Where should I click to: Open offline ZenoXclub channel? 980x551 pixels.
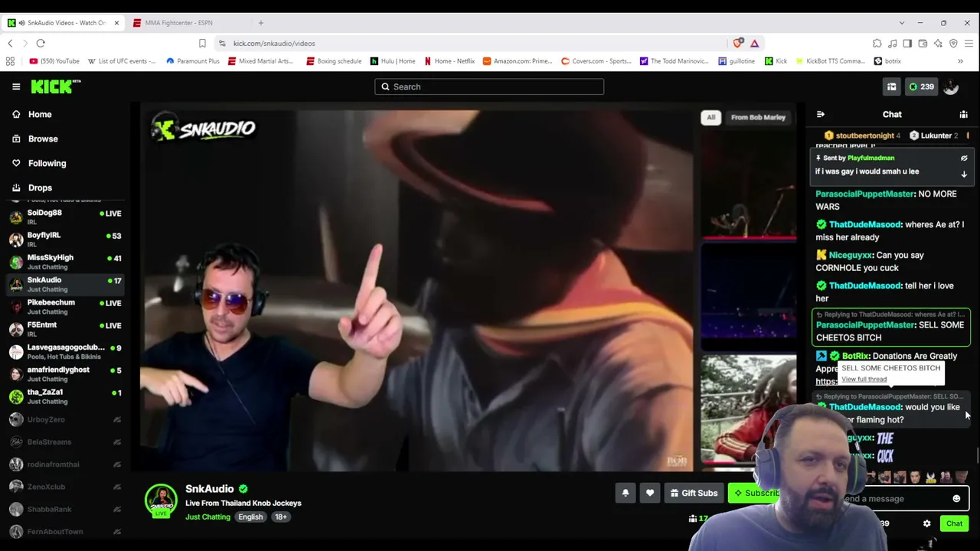[x=64, y=487]
